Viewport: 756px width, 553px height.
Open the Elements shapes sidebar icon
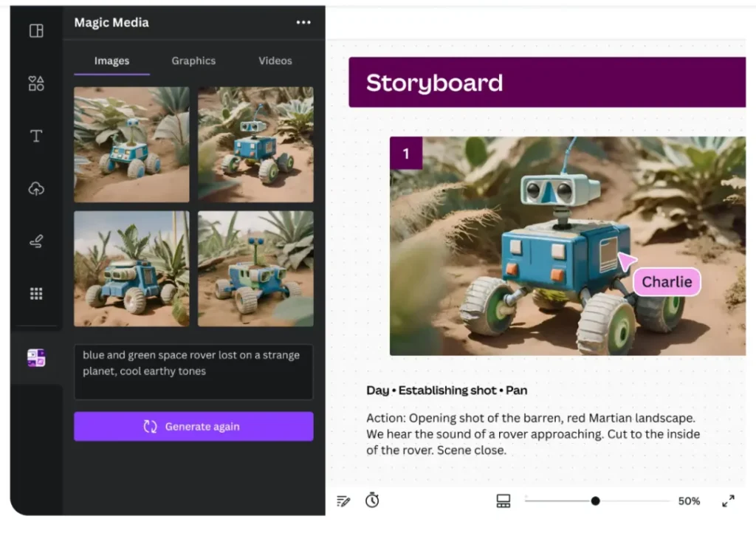tap(36, 83)
